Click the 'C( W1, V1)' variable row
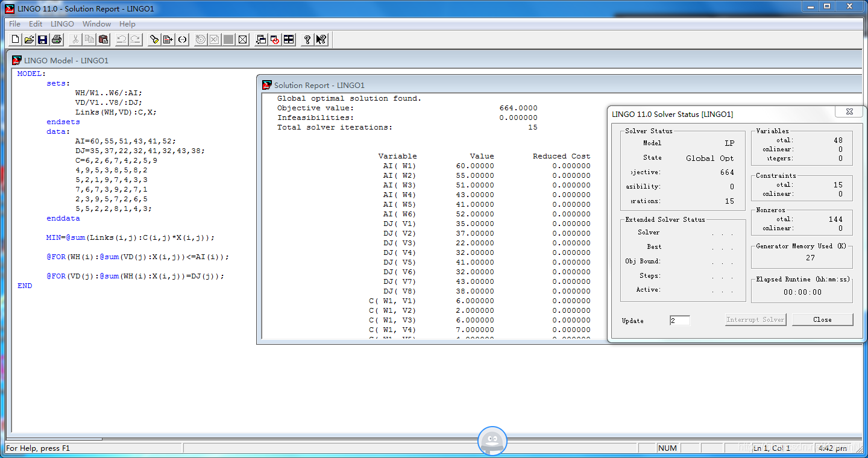 tap(480, 301)
